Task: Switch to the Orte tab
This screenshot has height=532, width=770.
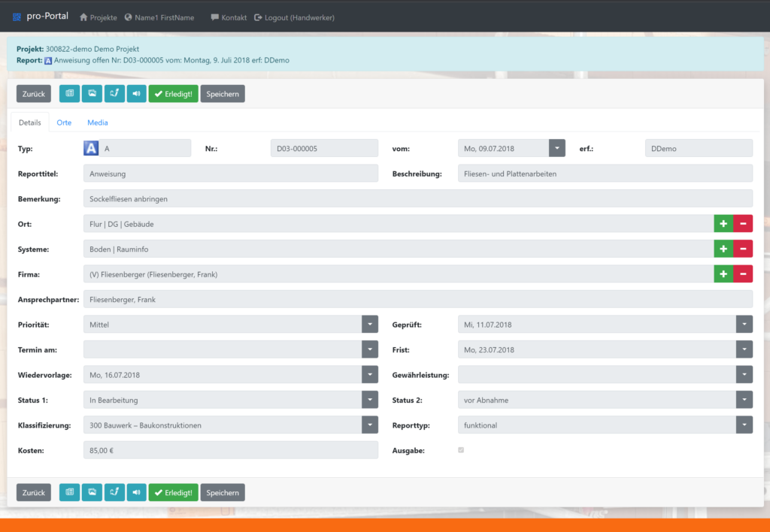Action: point(64,122)
